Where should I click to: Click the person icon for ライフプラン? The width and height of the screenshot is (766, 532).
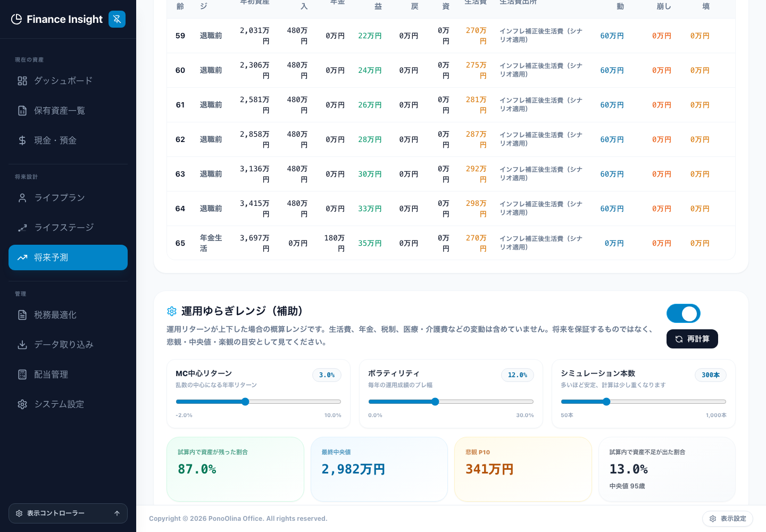(x=22, y=198)
